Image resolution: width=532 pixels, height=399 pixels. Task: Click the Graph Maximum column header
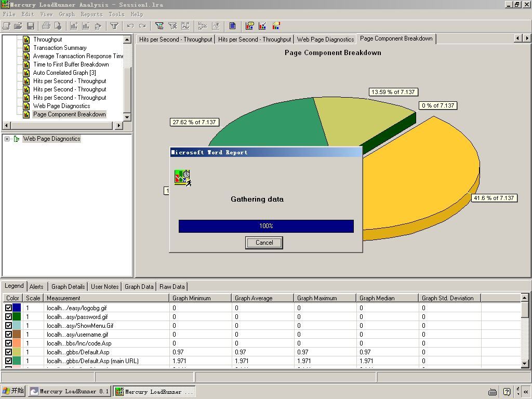point(325,298)
